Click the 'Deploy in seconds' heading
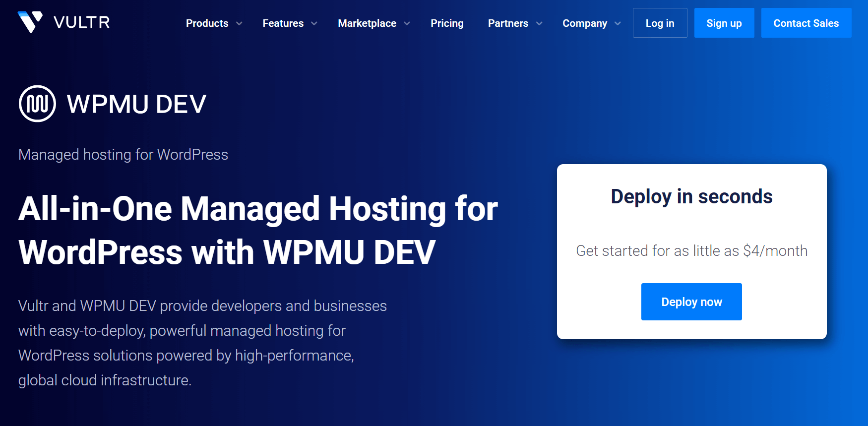The width and height of the screenshot is (868, 426). click(x=691, y=196)
